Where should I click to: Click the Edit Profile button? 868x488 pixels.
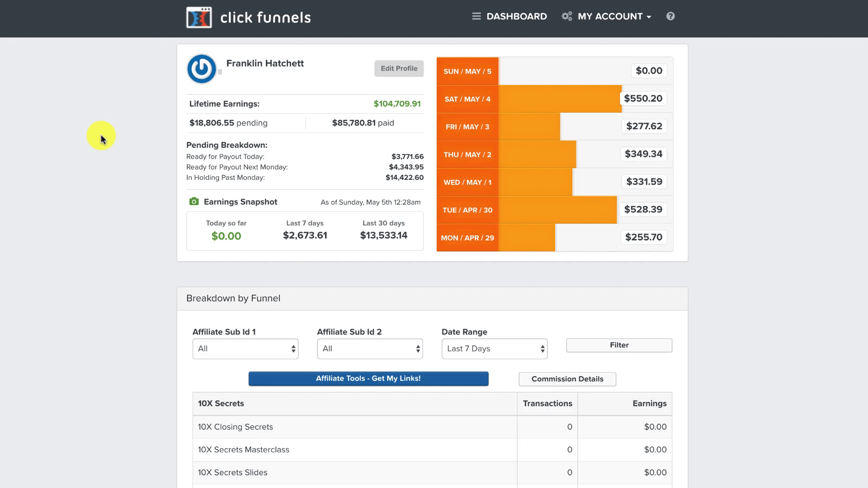click(399, 69)
